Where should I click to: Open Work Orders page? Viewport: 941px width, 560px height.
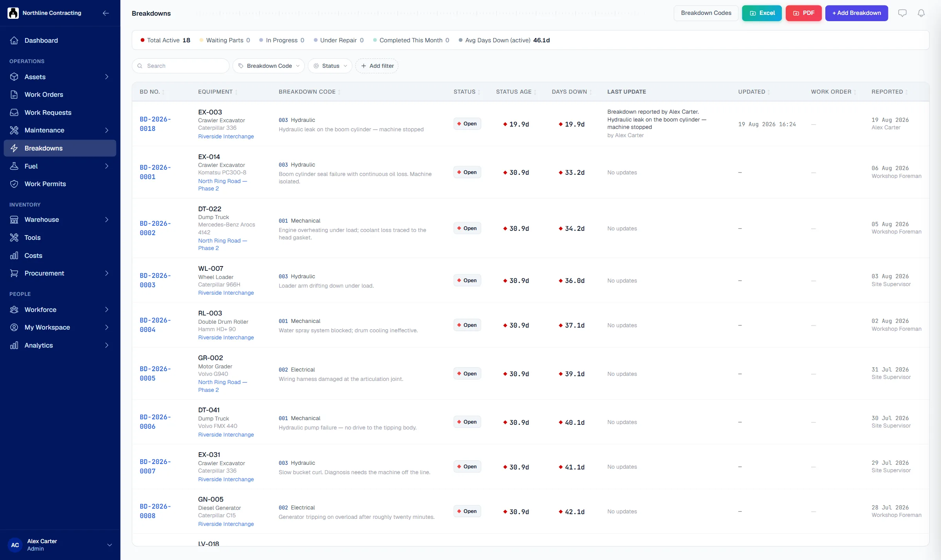(60, 94)
